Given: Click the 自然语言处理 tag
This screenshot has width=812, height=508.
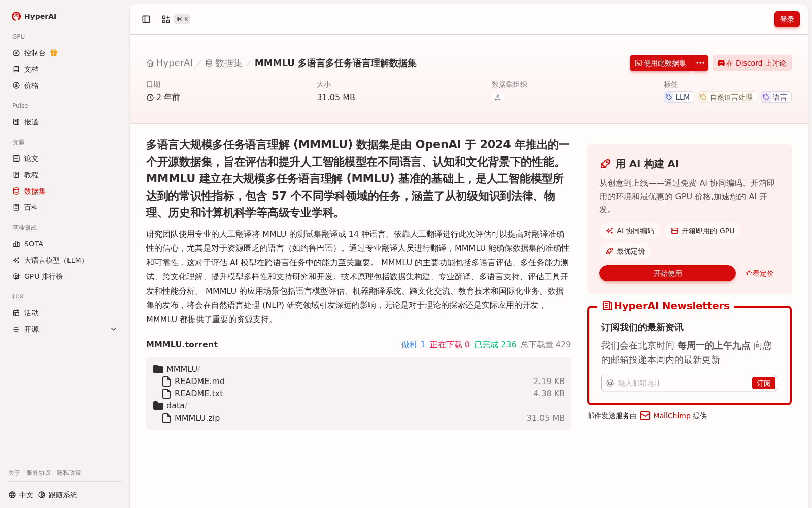Looking at the screenshot, I should (x=727, y=97).
